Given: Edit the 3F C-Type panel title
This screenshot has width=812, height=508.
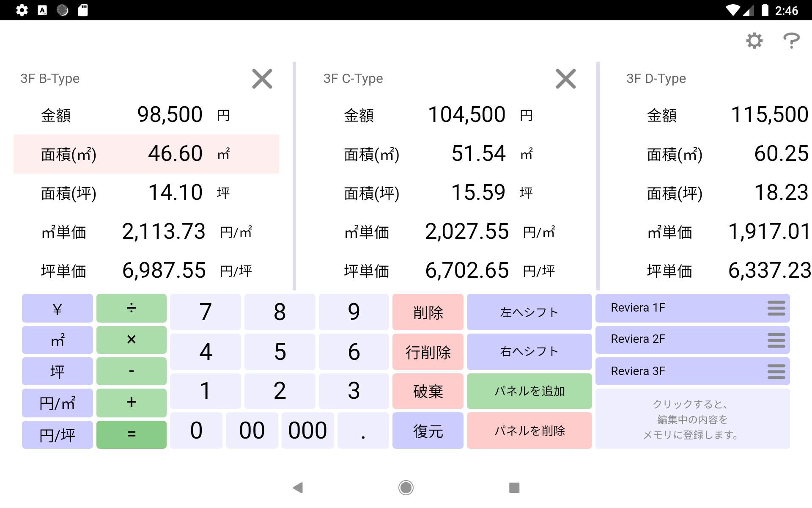Looking at the screenshot, I should (353, 79).
